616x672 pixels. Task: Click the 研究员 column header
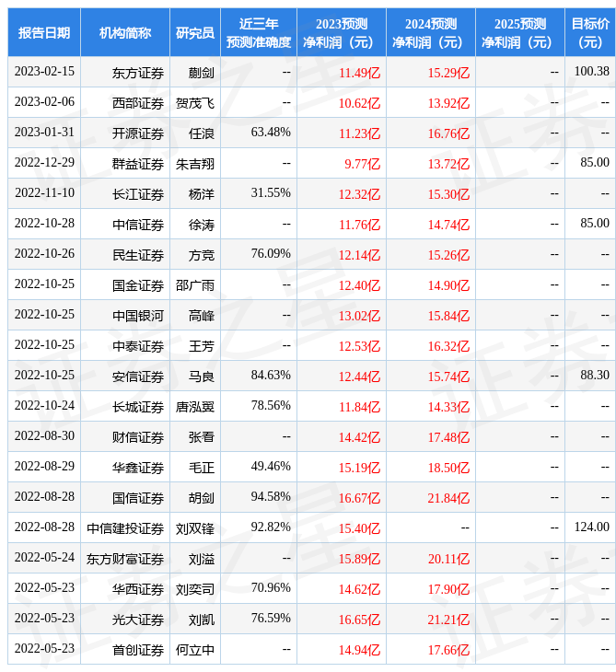[x=195, y=32]
